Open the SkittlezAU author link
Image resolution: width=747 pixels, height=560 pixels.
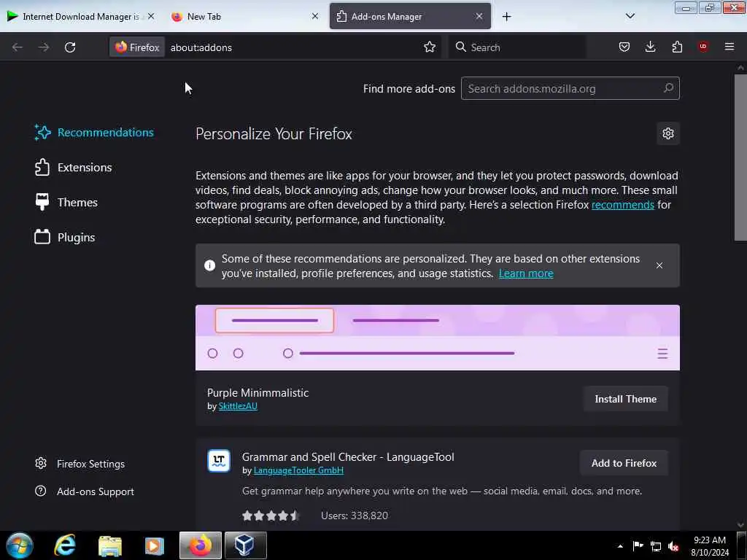(x=238, y=405)
